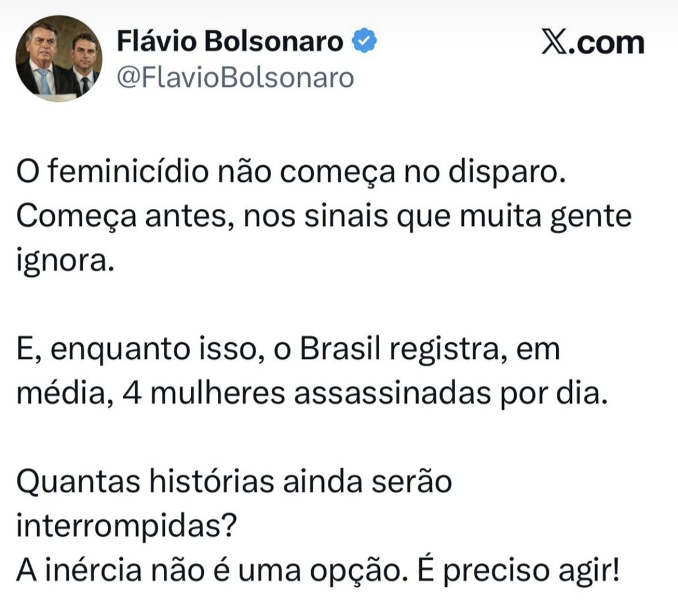678x616 pixels.
Task: Open the Flávio Bolsonaro profile picture
Action: tap(59, 59)
